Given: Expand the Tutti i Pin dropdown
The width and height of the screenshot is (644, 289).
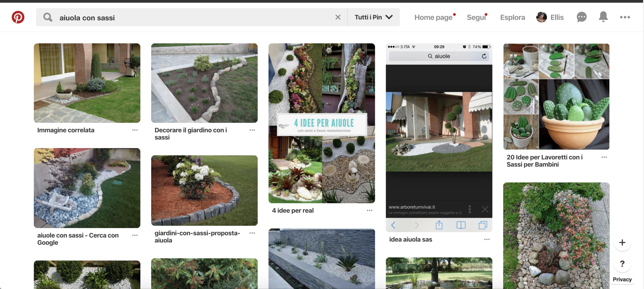Looking at the screenshot, I should coord(373,17).
